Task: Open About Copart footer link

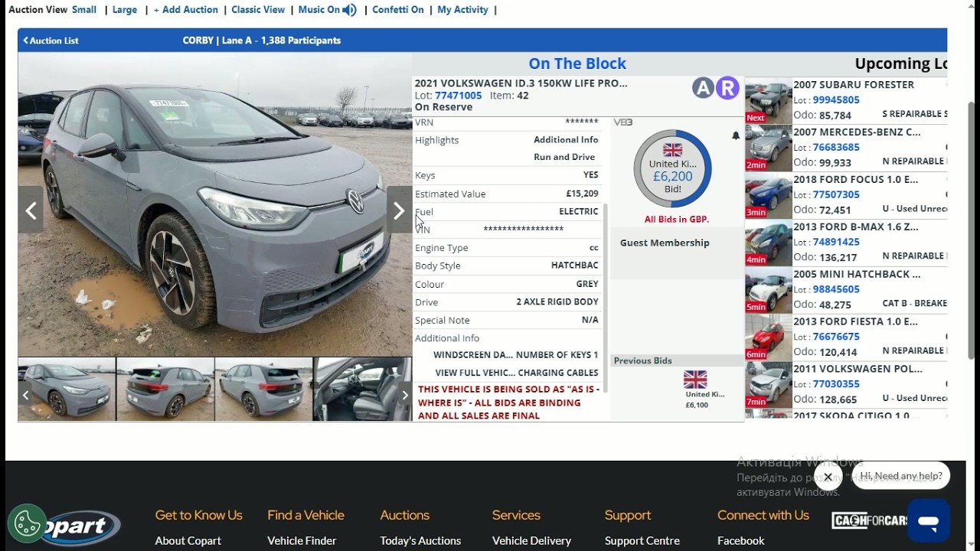Action: tap(188, 540)
